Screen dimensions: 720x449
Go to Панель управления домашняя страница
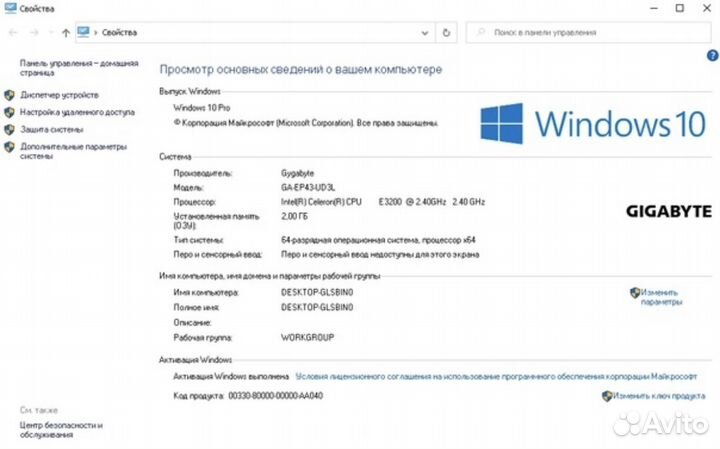[79, 67]
